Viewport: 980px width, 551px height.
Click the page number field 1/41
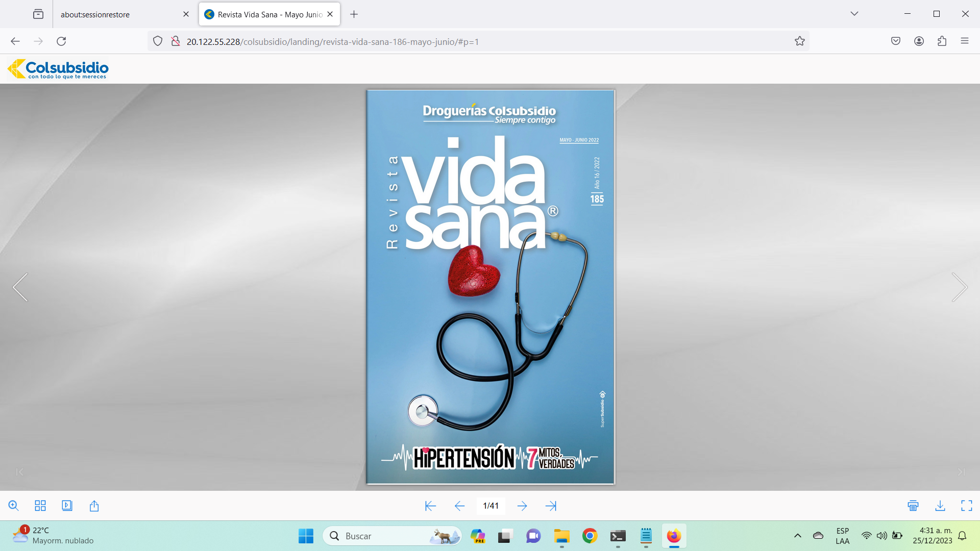click(491, 506)
